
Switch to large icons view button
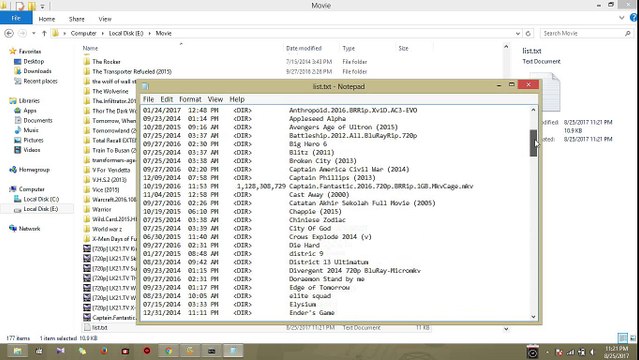[x=632, y=338]
